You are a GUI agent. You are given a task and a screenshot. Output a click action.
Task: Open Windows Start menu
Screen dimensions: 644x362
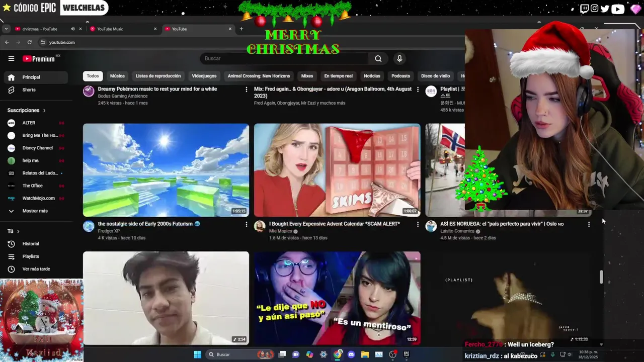click(x=197, y=354)
